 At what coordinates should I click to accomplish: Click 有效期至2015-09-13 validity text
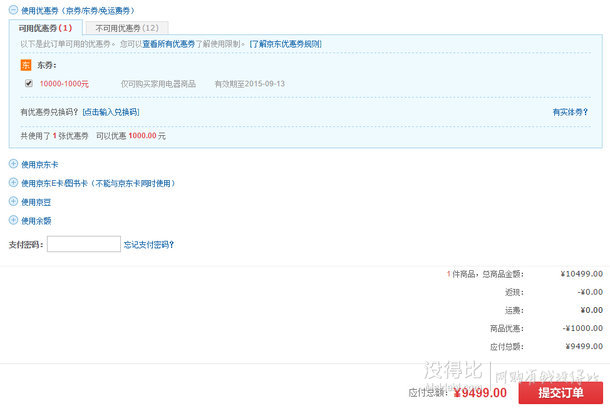(250, 84)
